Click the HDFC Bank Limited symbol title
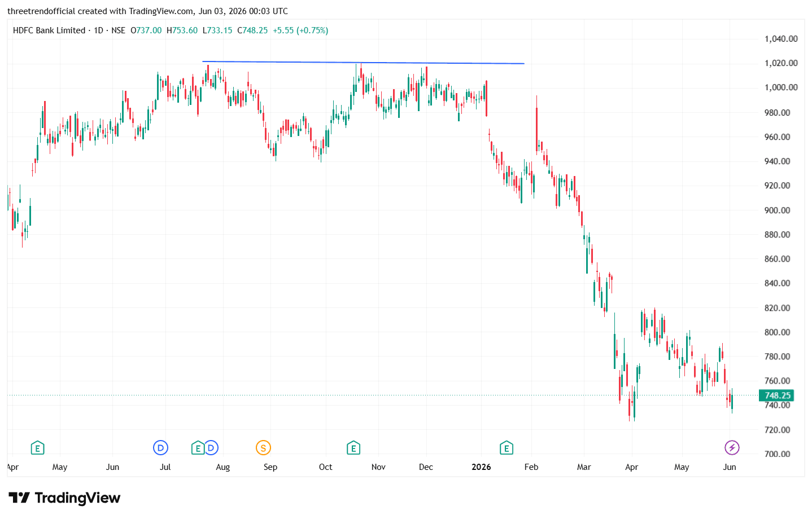The image size is (812, 519). [49, 30]
